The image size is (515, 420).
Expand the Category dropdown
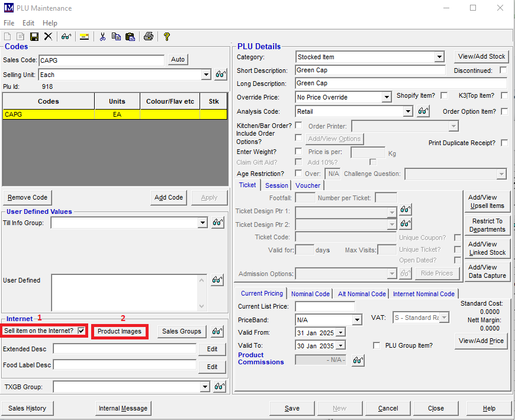[x=439, y=57]
